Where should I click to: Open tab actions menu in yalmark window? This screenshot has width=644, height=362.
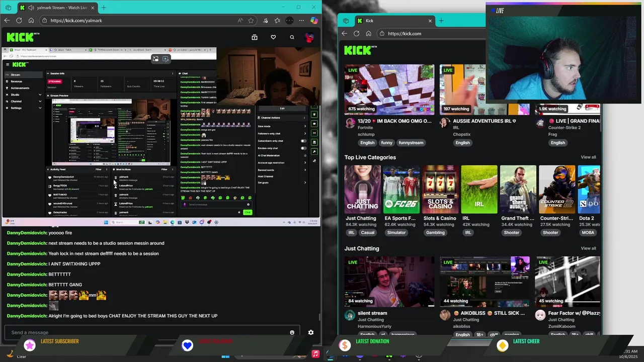pos(8,8)
